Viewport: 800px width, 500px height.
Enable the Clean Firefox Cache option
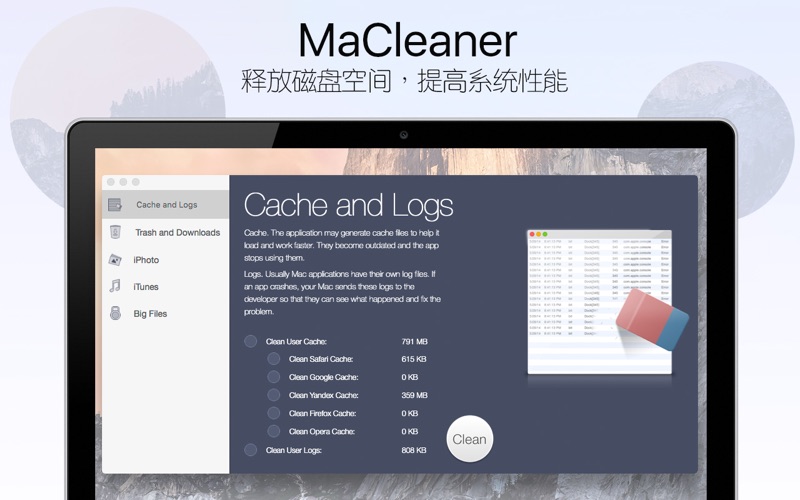pyautogui.click(x=273, y=413)
